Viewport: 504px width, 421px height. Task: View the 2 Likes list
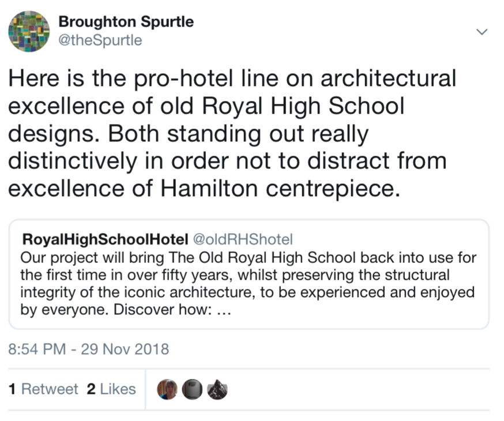coord(111,389)
